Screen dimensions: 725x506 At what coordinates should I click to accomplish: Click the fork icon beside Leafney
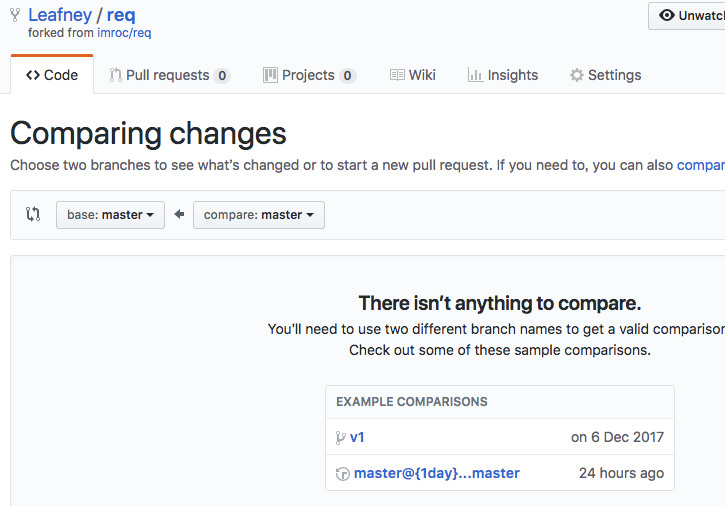point(15,15)
